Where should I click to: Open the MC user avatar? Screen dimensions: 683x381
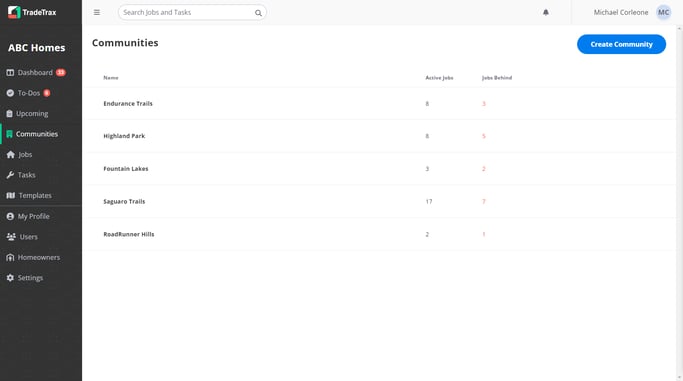(663, 12)
